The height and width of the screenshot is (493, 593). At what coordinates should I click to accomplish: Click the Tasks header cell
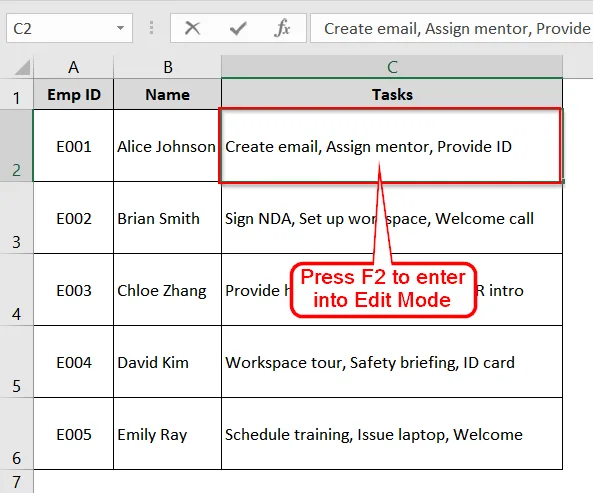(392, 95)
